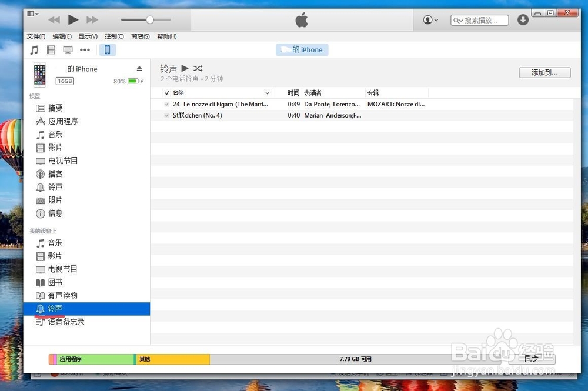Image resolution: width=588 pixels, height=391 pixels.
Task: Switch to the movies library icon
Action: pyautogui.click(x=51, y=50)
